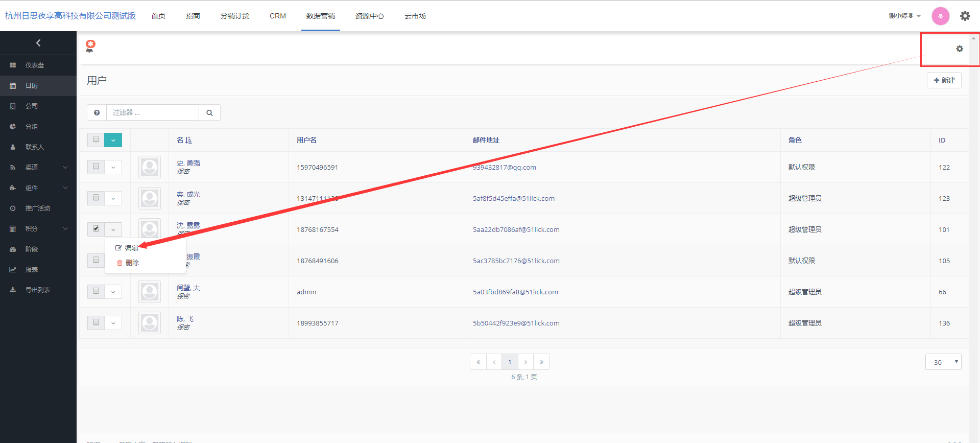This screenshot has width=980, height=443.
Task: Open the small gear inside red box
Action: point(959,49)
